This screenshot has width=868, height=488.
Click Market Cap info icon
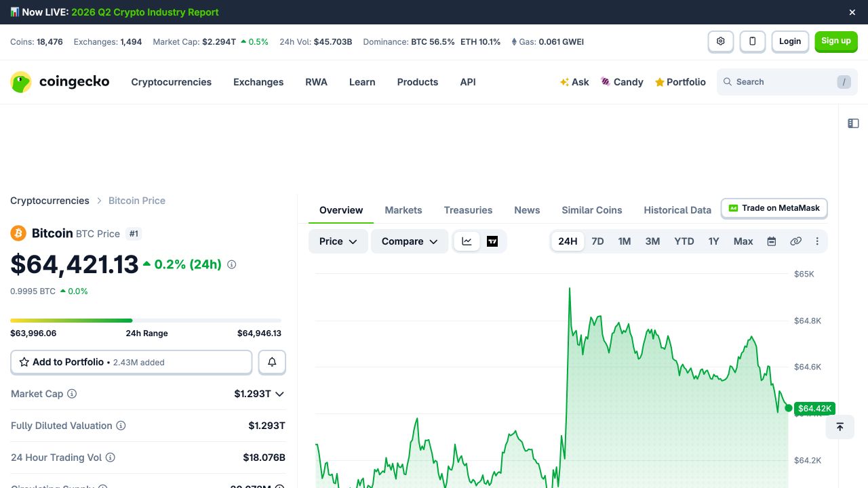(72, 394)
